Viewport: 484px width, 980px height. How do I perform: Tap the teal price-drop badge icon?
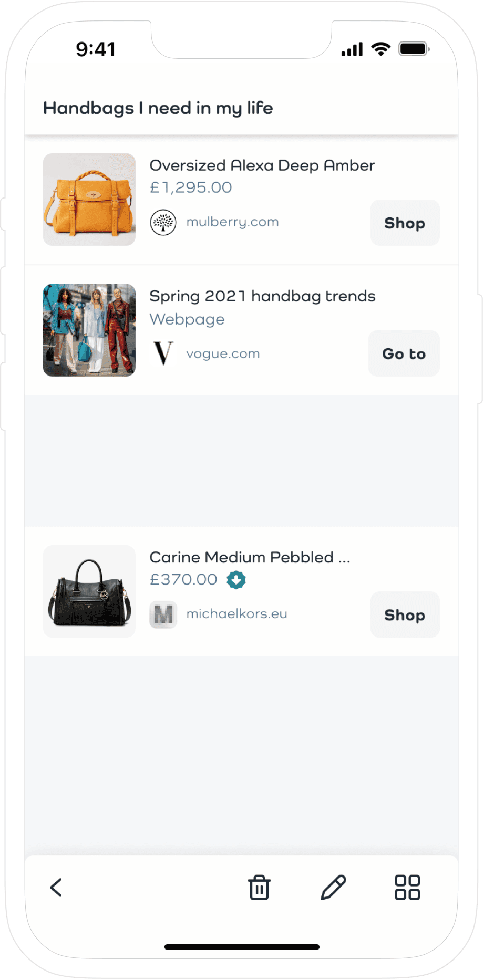pos(236,580)
